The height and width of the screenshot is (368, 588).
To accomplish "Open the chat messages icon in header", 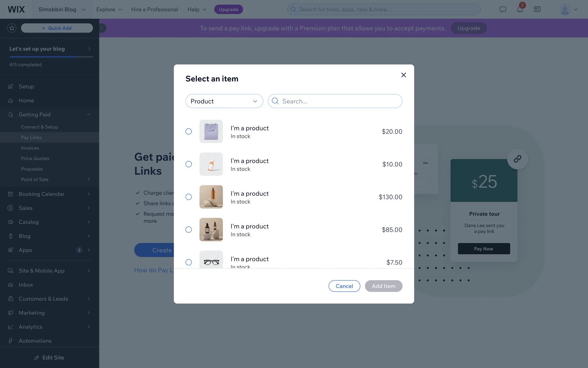I will pyautogui.click(x=503, y=10).
